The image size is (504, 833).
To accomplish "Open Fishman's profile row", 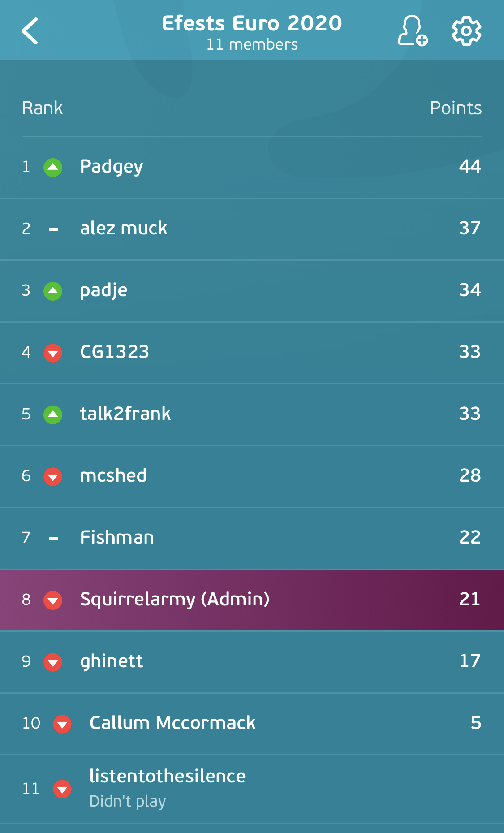I will pos(252,538).
